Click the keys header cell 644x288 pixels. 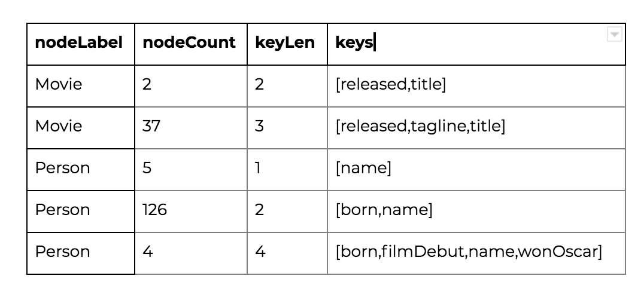pos(476,44)
